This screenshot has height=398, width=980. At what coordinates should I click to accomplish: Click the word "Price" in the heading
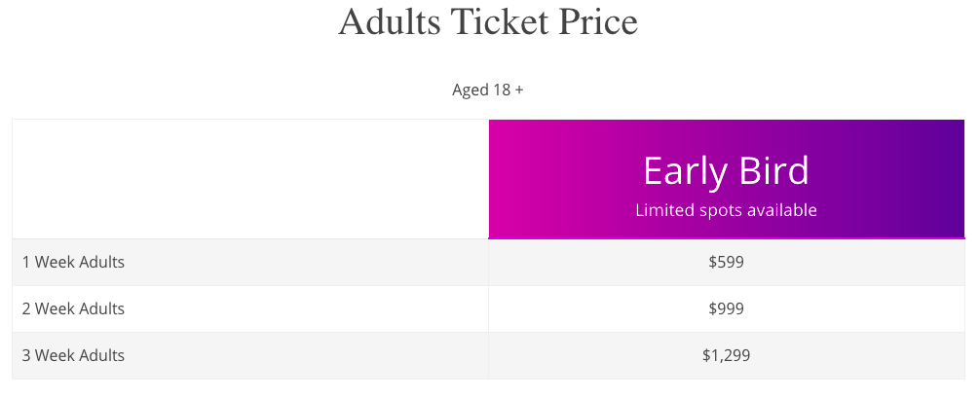coord(597,21)
